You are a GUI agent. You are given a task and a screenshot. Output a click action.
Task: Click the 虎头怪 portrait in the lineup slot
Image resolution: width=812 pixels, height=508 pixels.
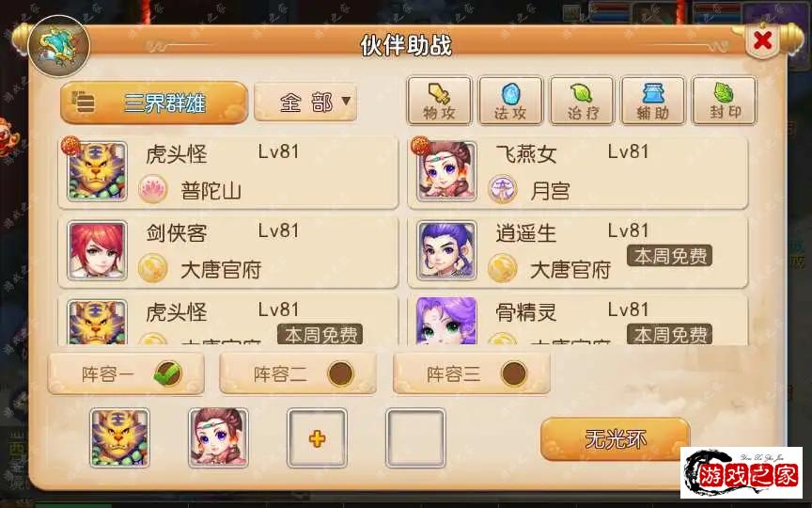pos(119,438)
